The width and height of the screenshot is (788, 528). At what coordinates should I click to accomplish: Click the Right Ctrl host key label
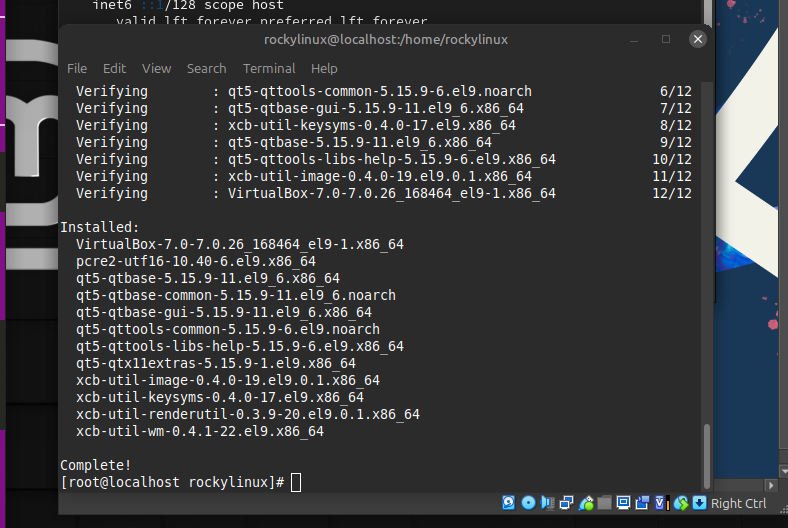(738, 503)
